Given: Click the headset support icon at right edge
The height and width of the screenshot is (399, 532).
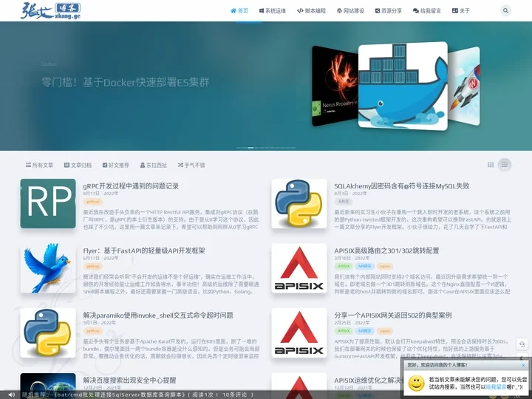Looking at the screenshot, I should [522, 344].
